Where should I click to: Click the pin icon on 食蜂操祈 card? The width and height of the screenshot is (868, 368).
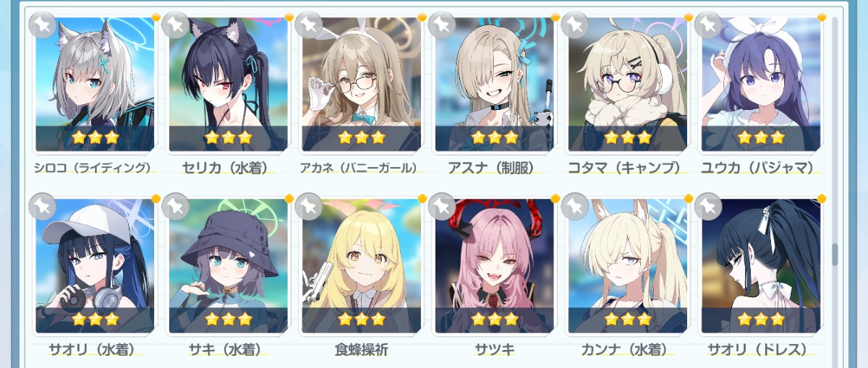309,207
